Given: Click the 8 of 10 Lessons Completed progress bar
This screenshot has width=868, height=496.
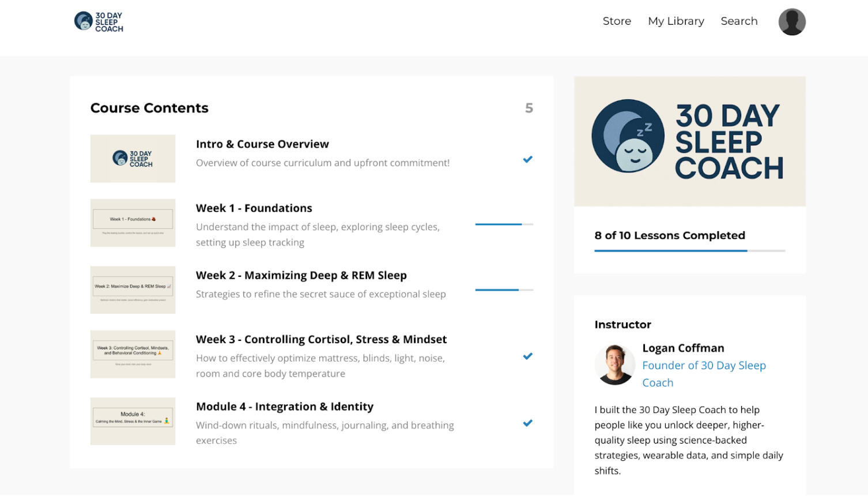Looking at the screenshot, I should pos(689,251).
